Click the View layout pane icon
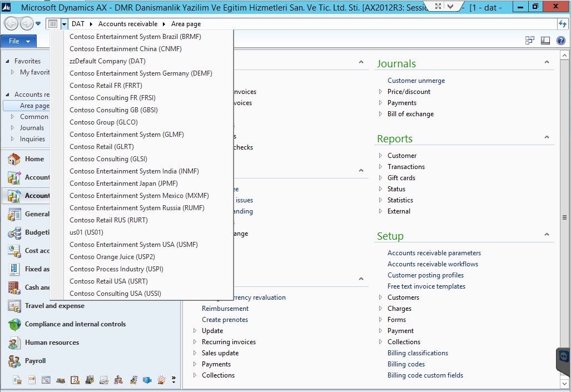The height and width of the screenshot is (392, 571). [x=545, y=41]
